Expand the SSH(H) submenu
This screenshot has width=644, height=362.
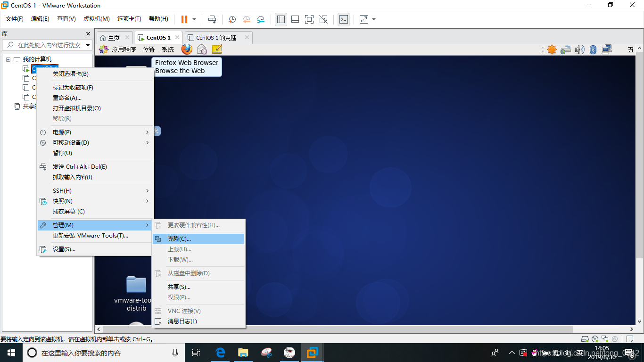pyautogui.click(x=95, y=191)
